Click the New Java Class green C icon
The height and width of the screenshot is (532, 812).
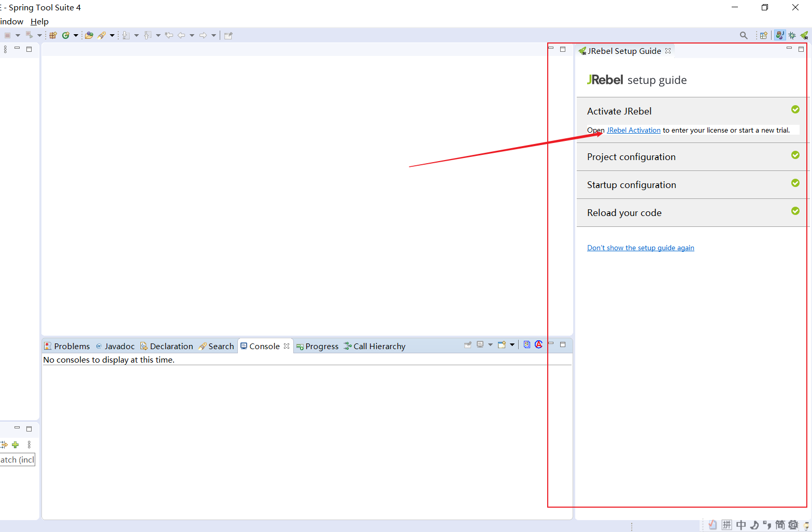click(x=66, y=35)
